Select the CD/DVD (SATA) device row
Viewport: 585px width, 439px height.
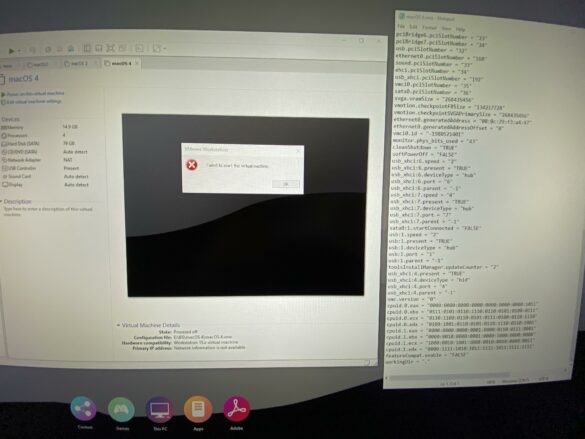45,152
